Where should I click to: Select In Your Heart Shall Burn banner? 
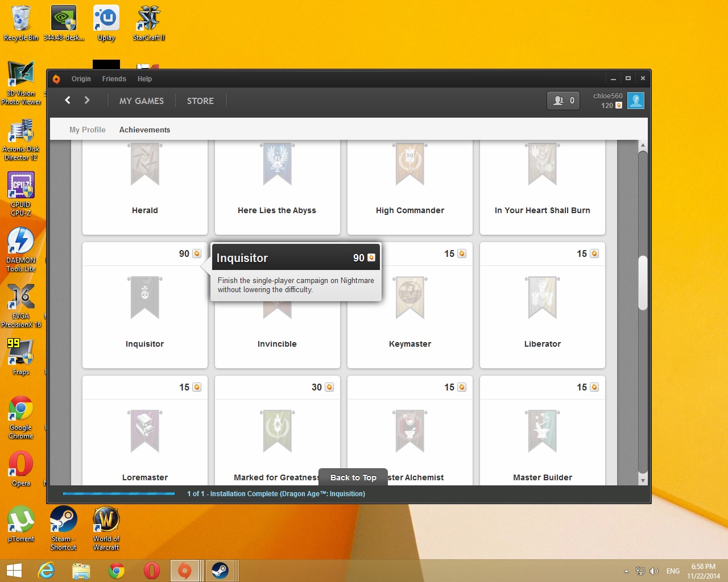click(543, 164)
